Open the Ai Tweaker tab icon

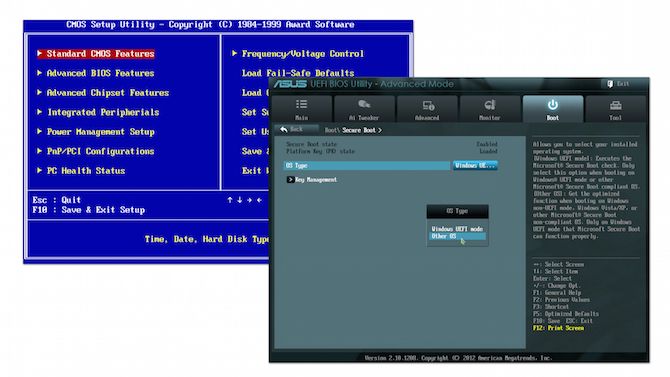pos(364,104)
